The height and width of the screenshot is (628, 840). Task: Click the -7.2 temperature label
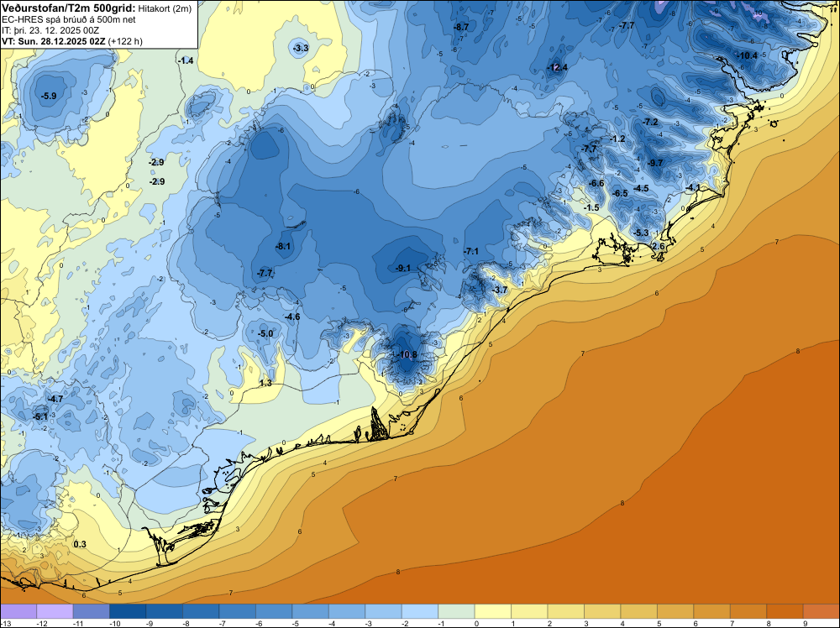(x=650, y=122)
